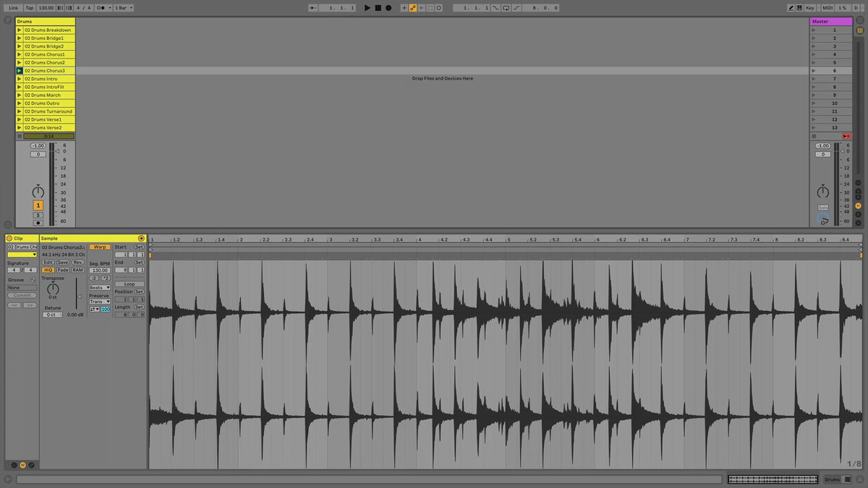Open the Key map mode switch
This screenshot has height=488, width=868.
click(x=809, y=8)
